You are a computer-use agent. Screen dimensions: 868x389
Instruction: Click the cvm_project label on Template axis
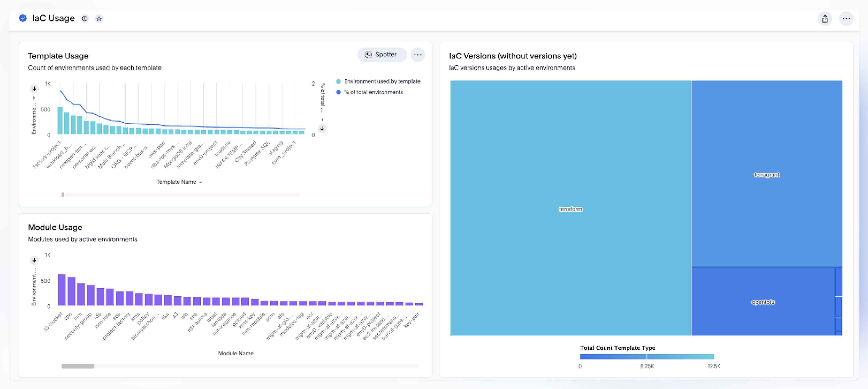pos(284,153)
